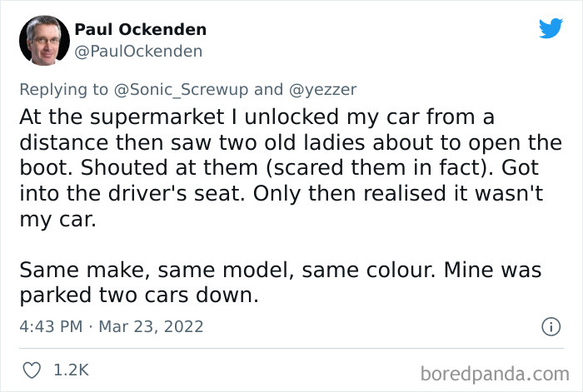Click the Twitter bird logo

[551, 28]
